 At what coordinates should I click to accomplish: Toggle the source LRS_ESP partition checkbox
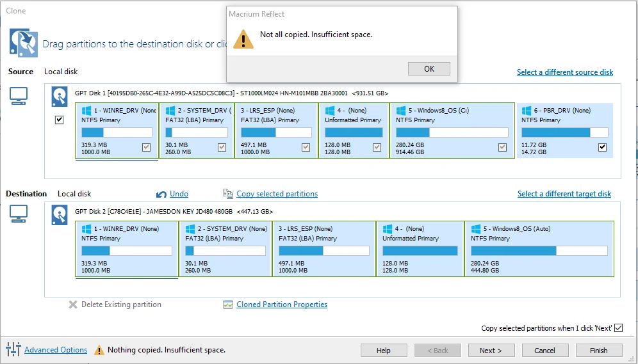[x=306, y=148]
